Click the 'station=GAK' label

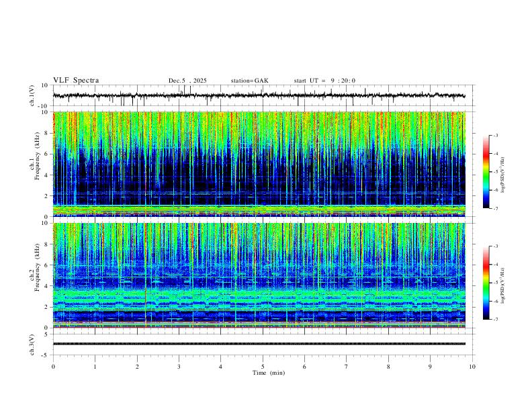pos(249,81)
